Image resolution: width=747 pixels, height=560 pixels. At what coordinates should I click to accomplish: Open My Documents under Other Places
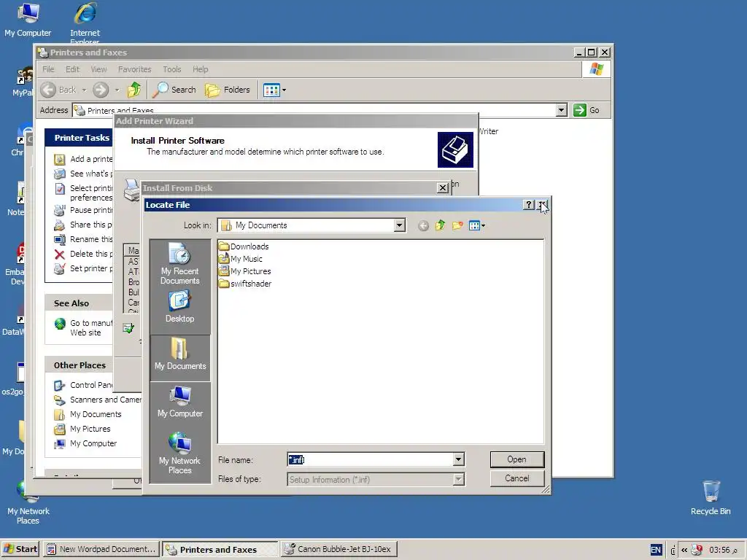pos(88,414)
